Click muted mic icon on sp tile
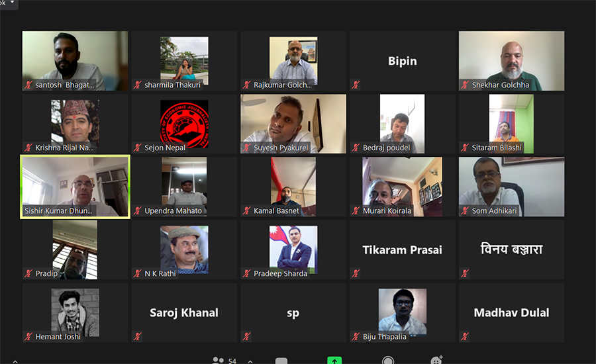 (247, 336)
